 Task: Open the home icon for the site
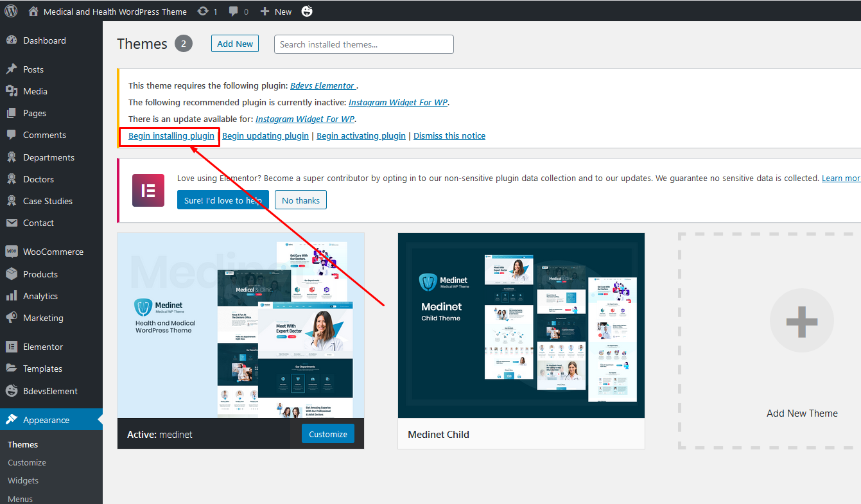[x=33, y=11]
